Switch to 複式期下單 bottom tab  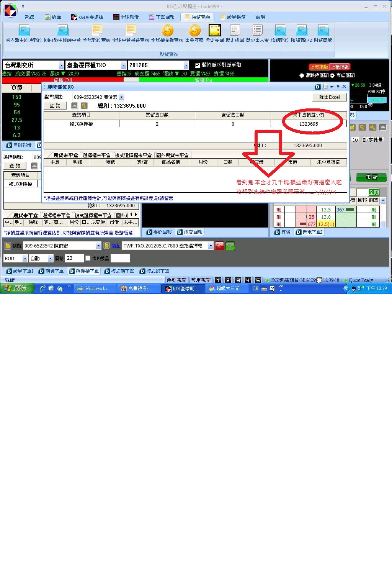tap(119, 271)
